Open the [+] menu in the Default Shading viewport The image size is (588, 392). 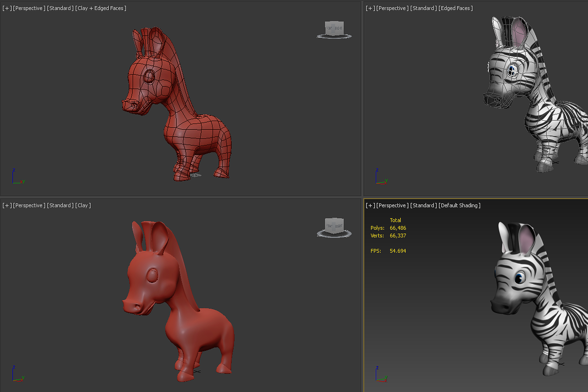[x=370, y=205]
